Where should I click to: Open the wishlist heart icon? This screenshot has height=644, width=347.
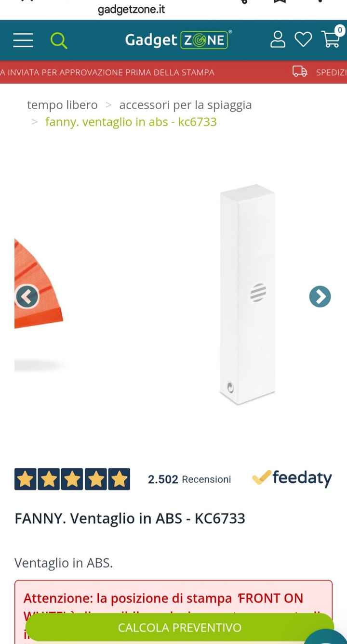coord(303,39)
